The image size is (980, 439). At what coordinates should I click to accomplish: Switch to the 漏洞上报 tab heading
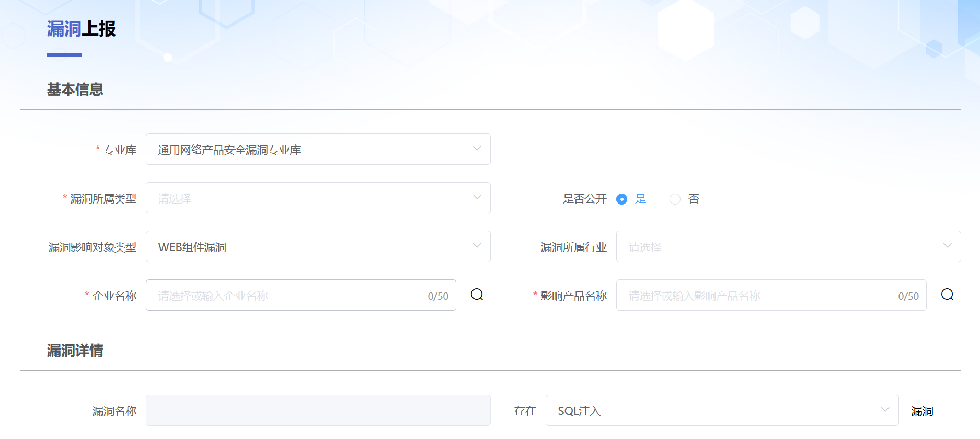pyautogui.click(x=81, y=29)
